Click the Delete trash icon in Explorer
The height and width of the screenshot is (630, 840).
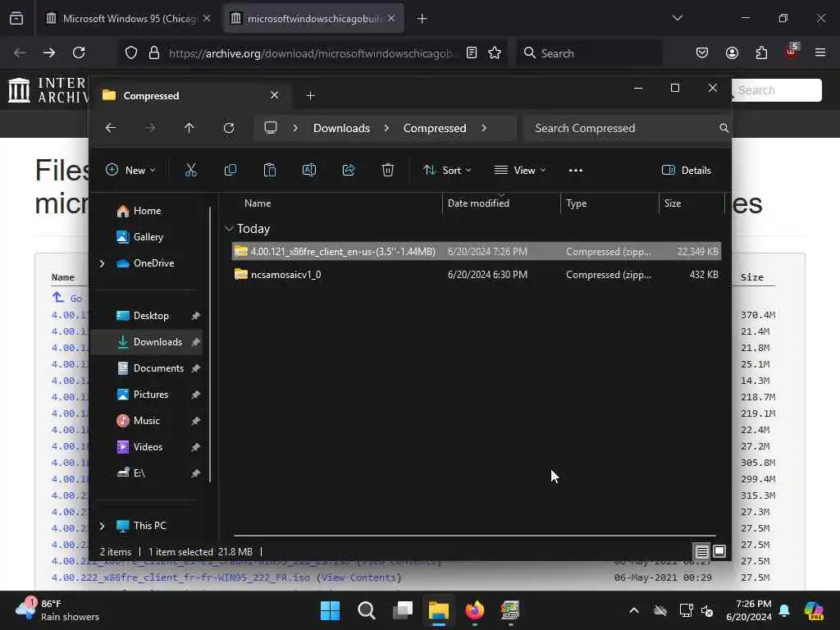pos(388,171)
